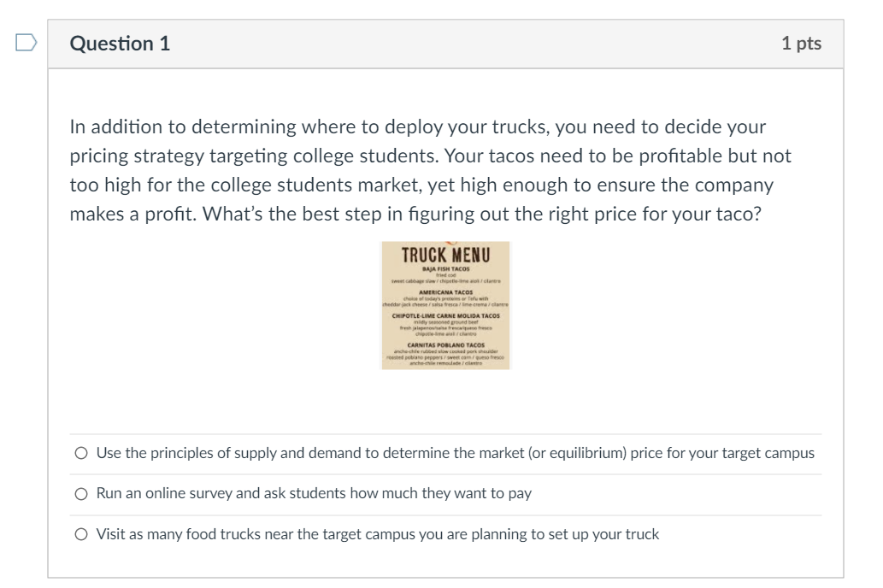Viewport: 883px width, 588px height.
Task: Click the TRUCK MENU heading in the image
Action: pos(444,254)
